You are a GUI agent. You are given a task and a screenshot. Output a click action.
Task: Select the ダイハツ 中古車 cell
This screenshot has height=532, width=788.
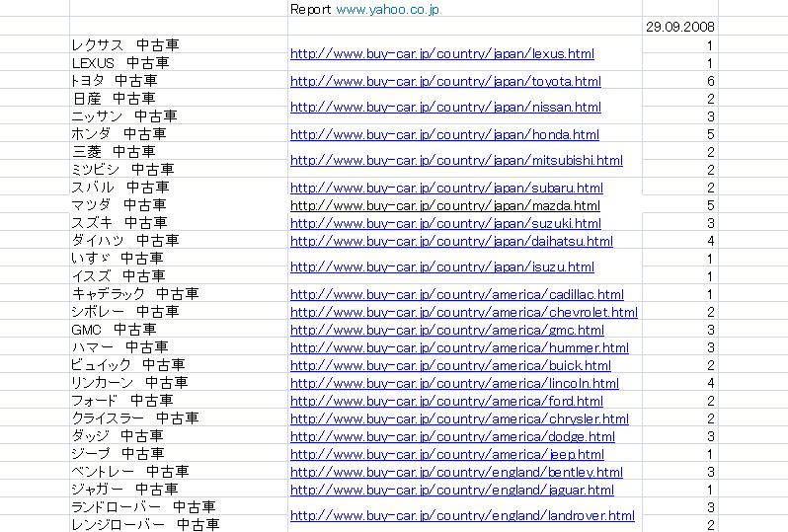179,240
